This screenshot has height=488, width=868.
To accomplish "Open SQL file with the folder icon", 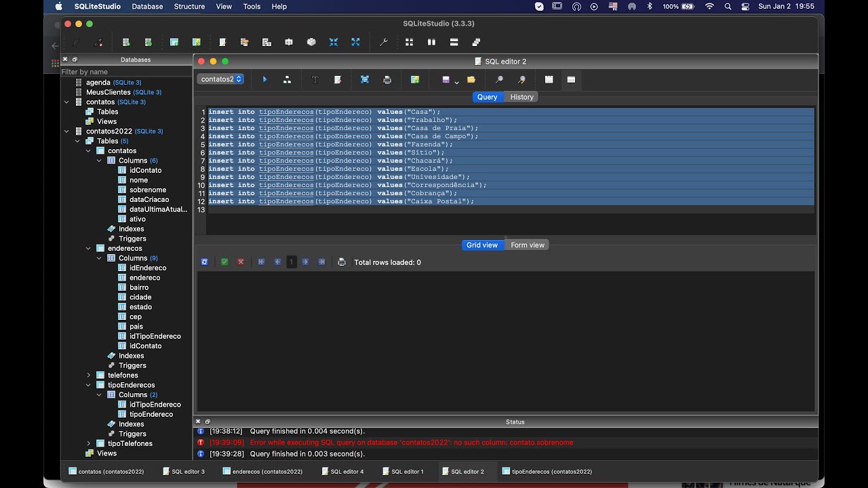I will point(471,79).
